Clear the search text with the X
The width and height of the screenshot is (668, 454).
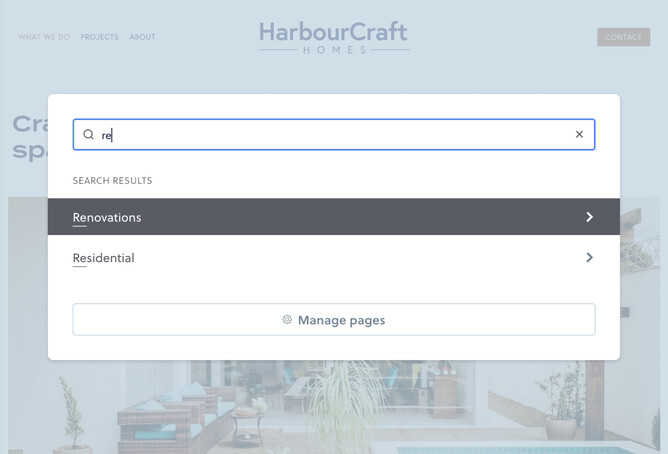pos(579,134)
